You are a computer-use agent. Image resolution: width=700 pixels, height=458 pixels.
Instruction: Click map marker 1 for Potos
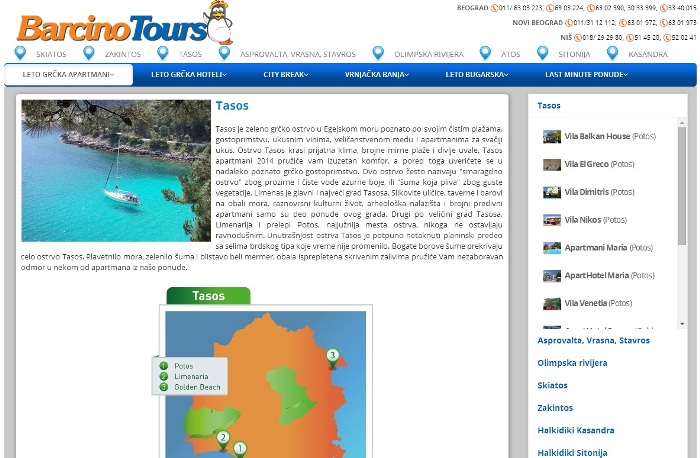pyautogui.click(x=240, y=450)
